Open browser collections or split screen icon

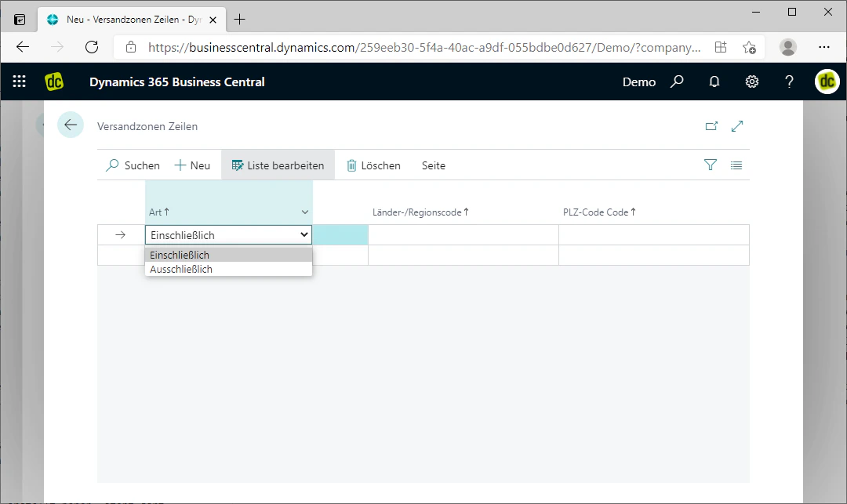point(721,47)
